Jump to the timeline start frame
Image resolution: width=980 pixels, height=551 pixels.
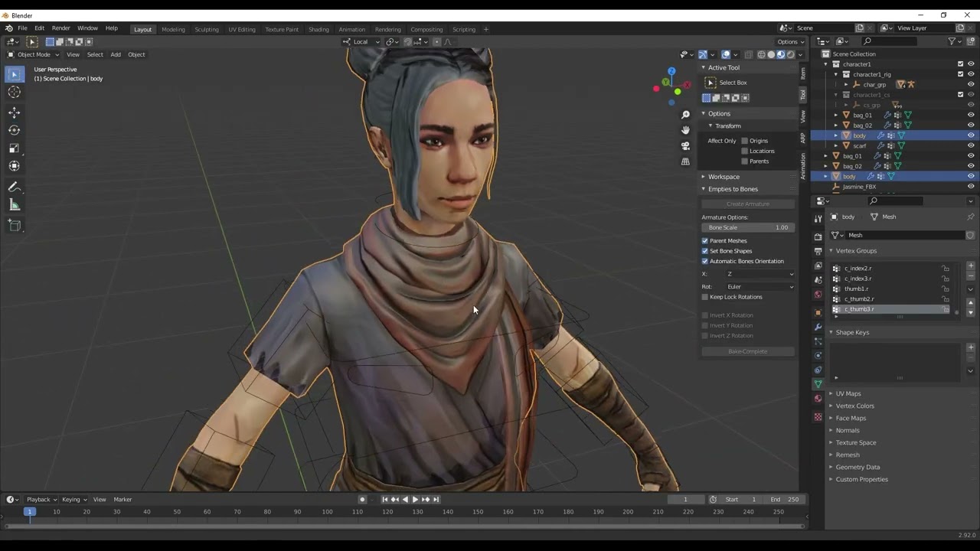[385, 500]
